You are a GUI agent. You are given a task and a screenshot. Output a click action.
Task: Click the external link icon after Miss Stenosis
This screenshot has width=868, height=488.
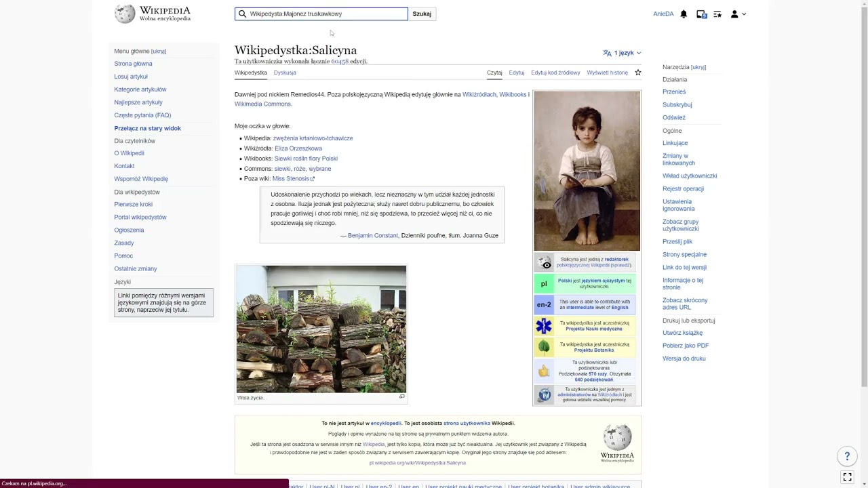(x=312, y=179)
